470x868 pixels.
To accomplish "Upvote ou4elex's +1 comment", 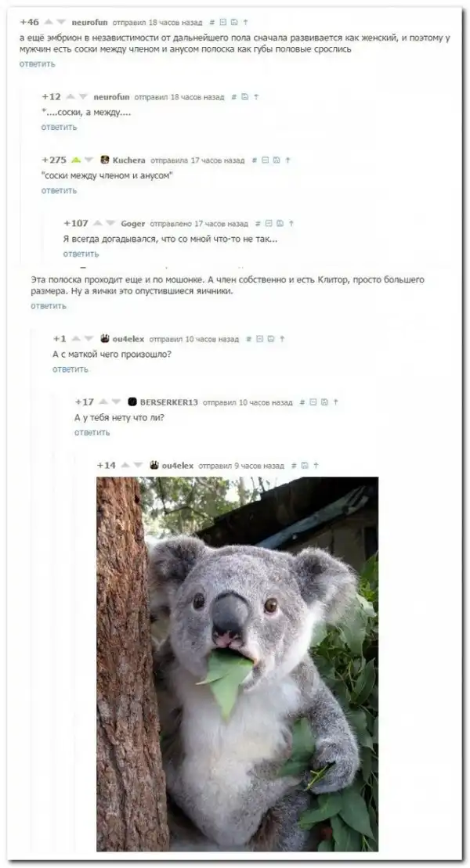I will [75, 338].
